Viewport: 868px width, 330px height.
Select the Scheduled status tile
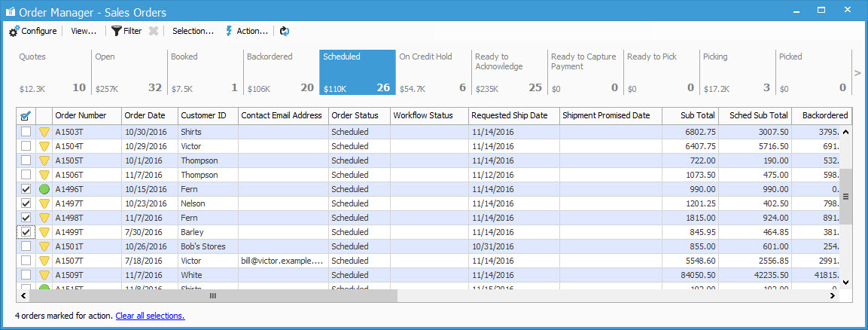[357, 72]
